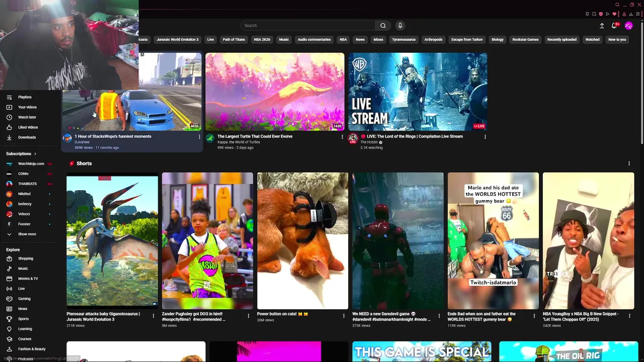Open the upload video icon
Screen dimensions: 644x362
pyautogui.click(x=602, y=25)
